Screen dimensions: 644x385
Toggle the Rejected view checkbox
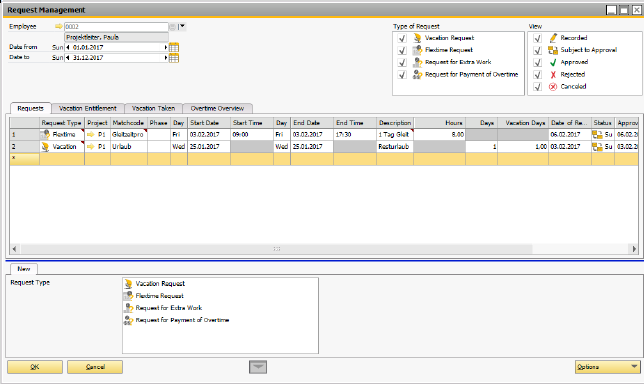point(537,74)
